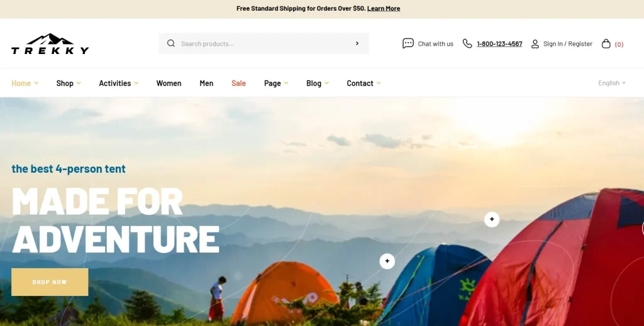Open the chat bubble icon
This screenshot has height=326, width=644.
[408, 43]
